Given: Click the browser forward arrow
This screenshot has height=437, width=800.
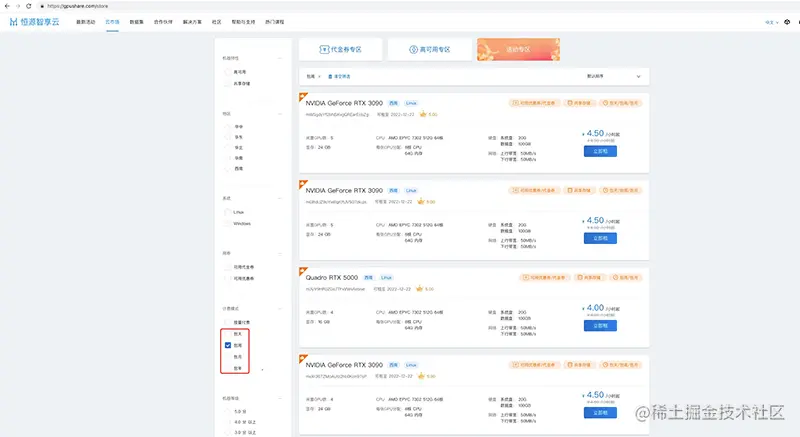Looking at the screenshot, I should pos(18,6).
